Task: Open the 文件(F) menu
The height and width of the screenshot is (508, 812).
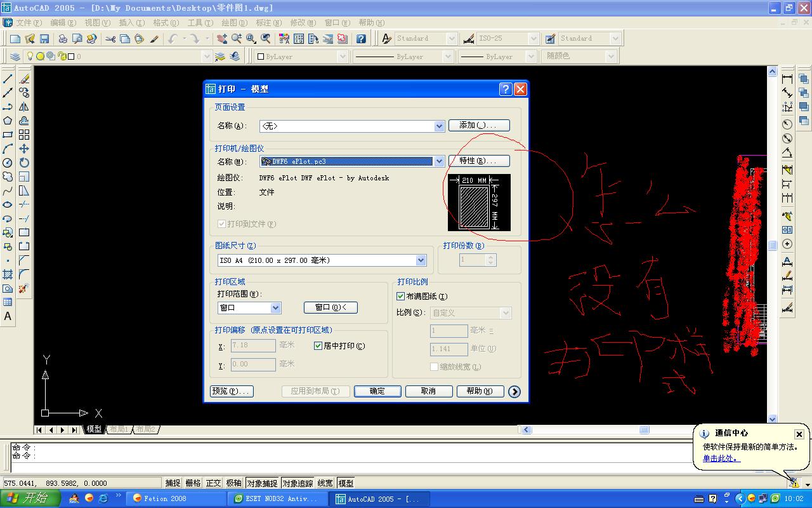Action: tap(29, 23)
